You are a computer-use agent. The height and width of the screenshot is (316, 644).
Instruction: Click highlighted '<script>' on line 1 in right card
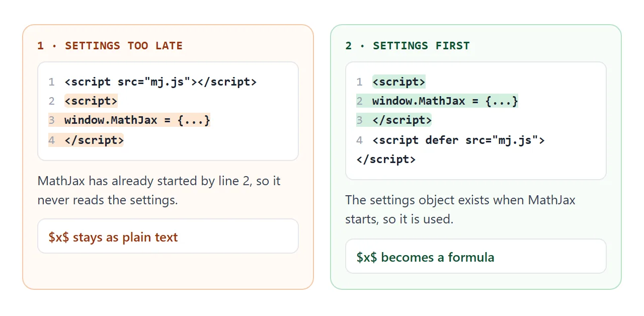coord(399,82)
